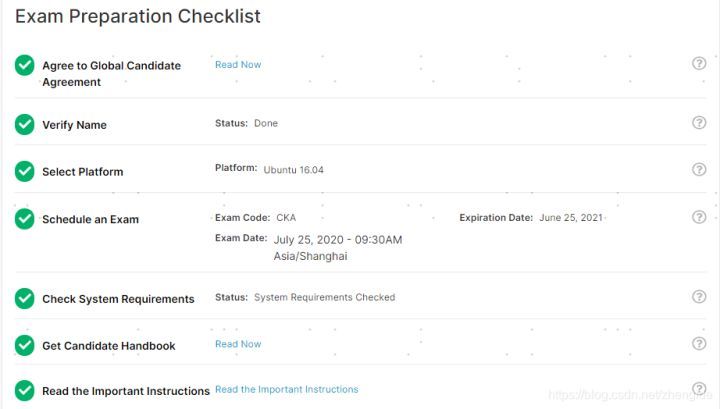Open help icon for Global Candidate Agreement
The width and height of the screenshot is (720, 409).
pos(699,63)
